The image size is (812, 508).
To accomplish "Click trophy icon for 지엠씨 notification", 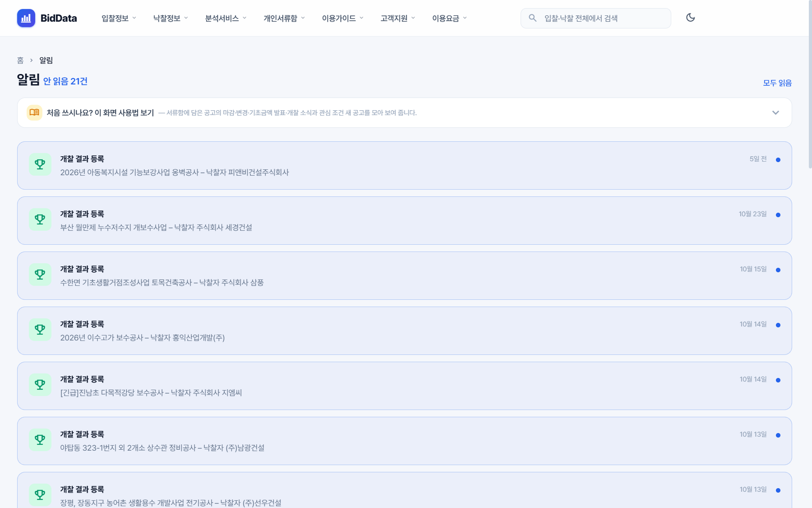I will (x=40, y=385).
